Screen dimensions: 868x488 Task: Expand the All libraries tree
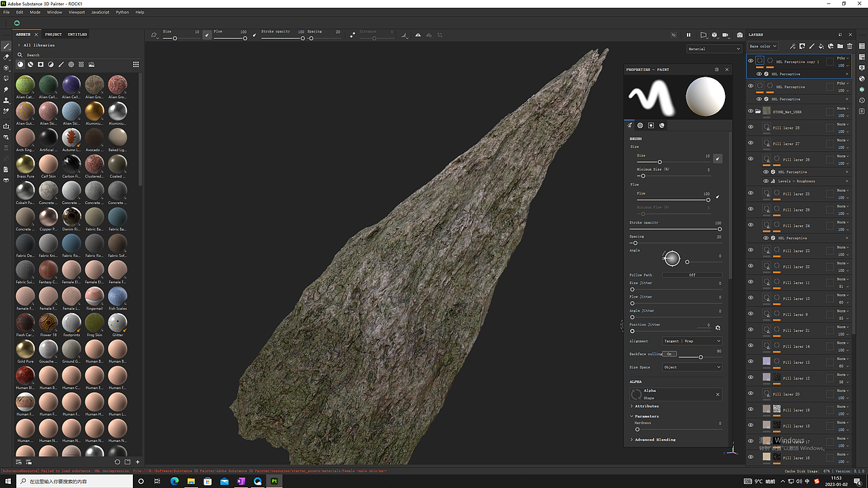pos(19,45)
